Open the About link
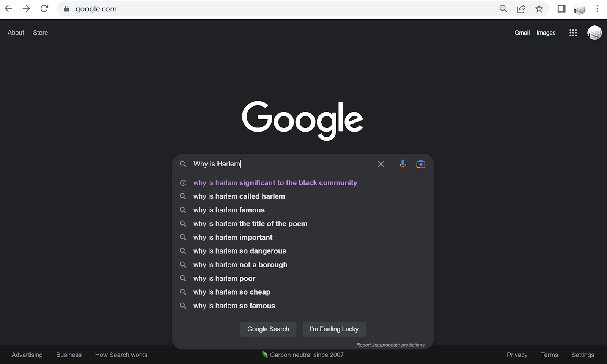Viewport: 607px width, 364px height. (x=16, y=33)
